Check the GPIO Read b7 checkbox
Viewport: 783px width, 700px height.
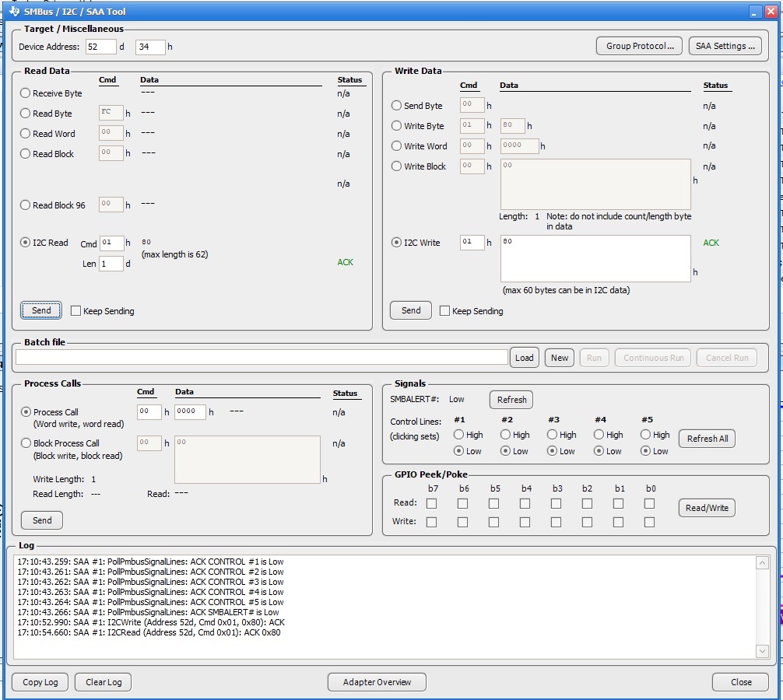point(431,503)
